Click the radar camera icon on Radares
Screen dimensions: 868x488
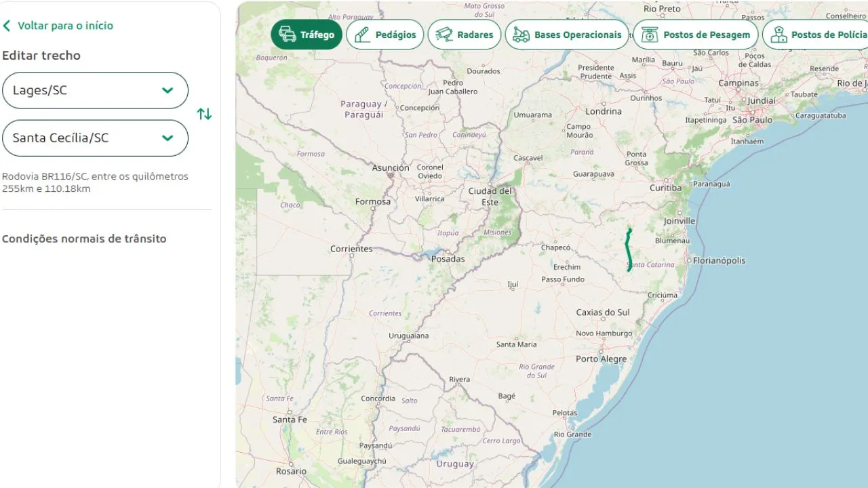[x=443, y=34]
